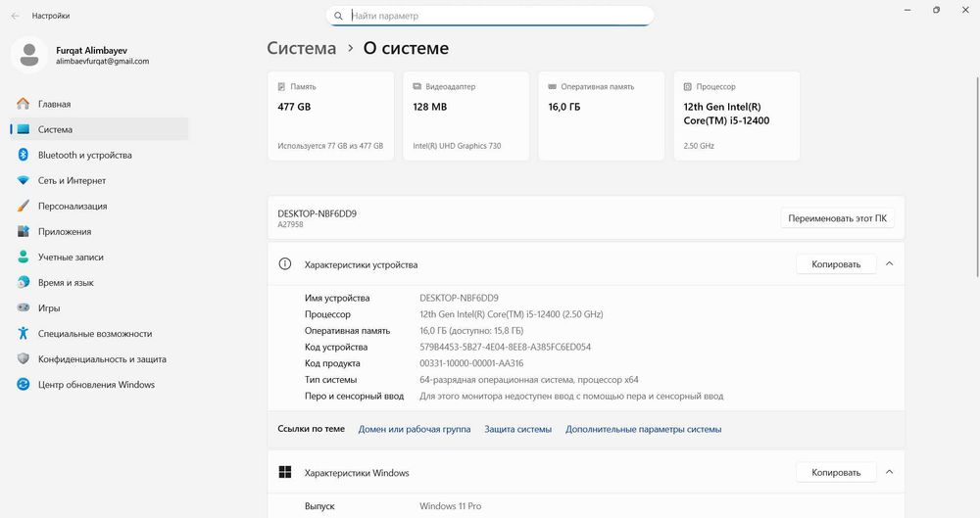The width and height of the screenshot is (980, 518).
Task: Select Bluetooth и устройства in sidebar
Action: coord(99,155)
